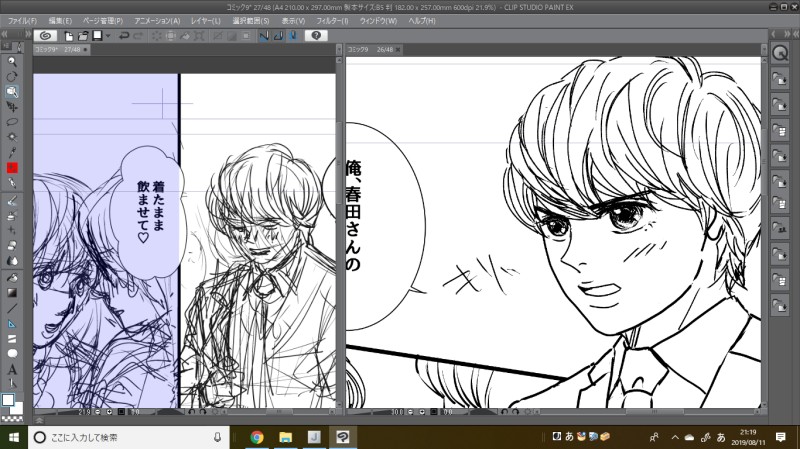Create a new document from toolbar
The height and width of the screenshot is (449, 800).
pyautogui.click(x=68, y=36)
